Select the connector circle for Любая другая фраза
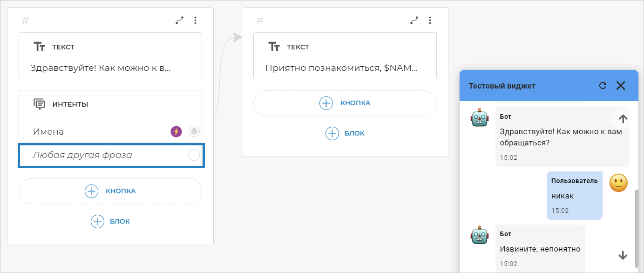The height and width of the screenshot is (273, 644). (194, 155)
